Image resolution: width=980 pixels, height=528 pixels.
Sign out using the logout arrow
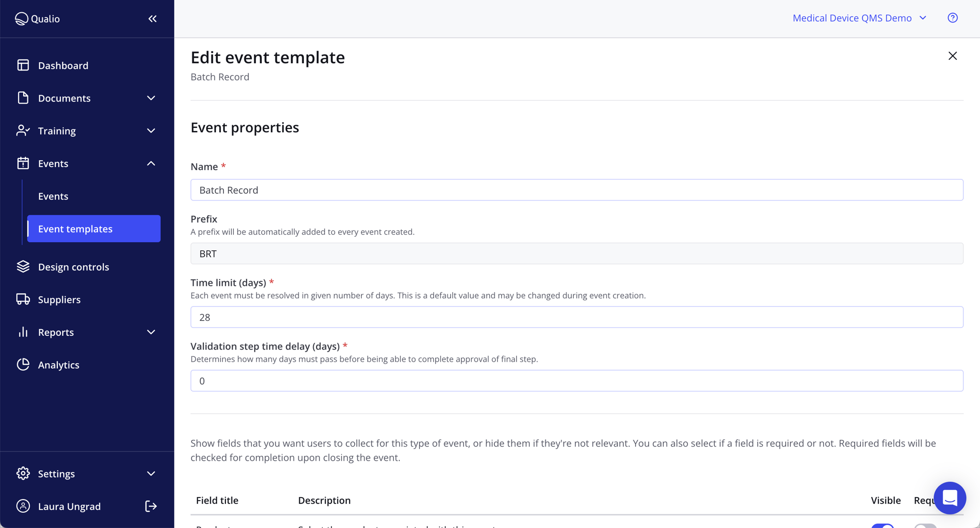click(x=151, y=506)
